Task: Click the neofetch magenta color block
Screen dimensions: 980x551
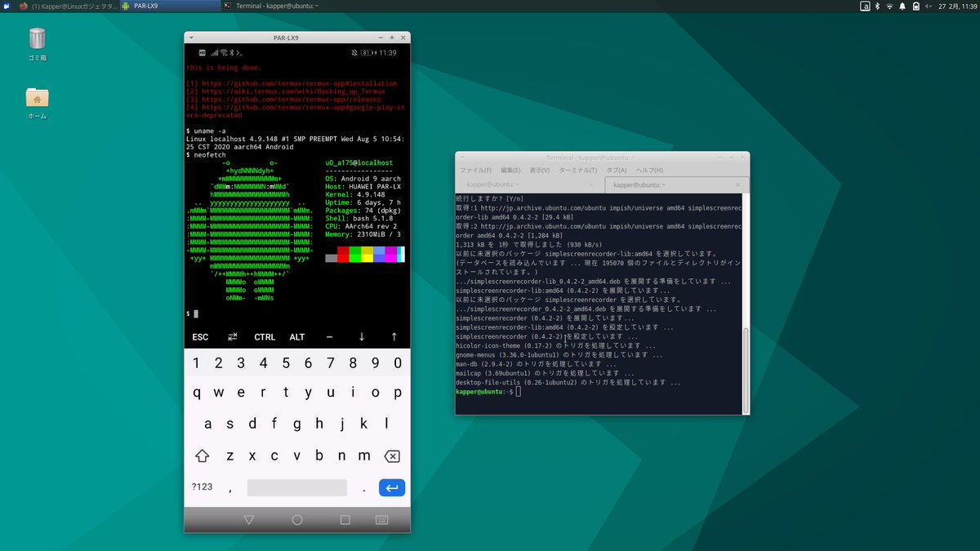Action: [x=391, y=254]
